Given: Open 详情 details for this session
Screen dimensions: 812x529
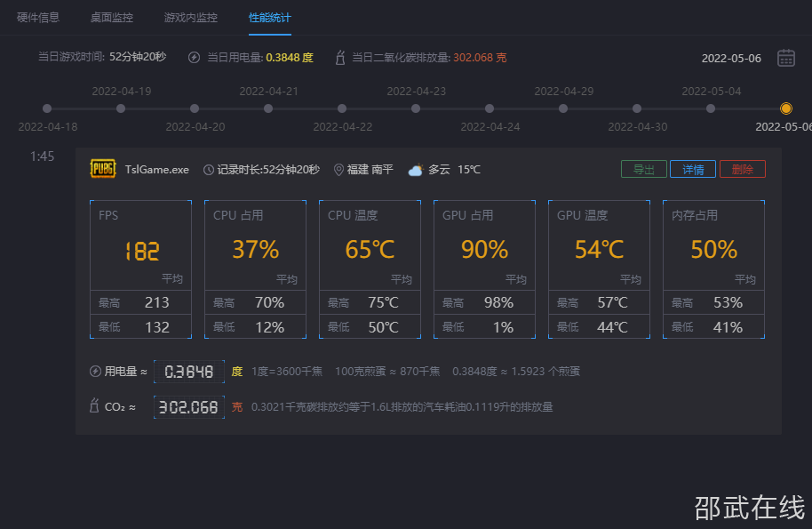Looking at the screenshot, I should 692,169.
